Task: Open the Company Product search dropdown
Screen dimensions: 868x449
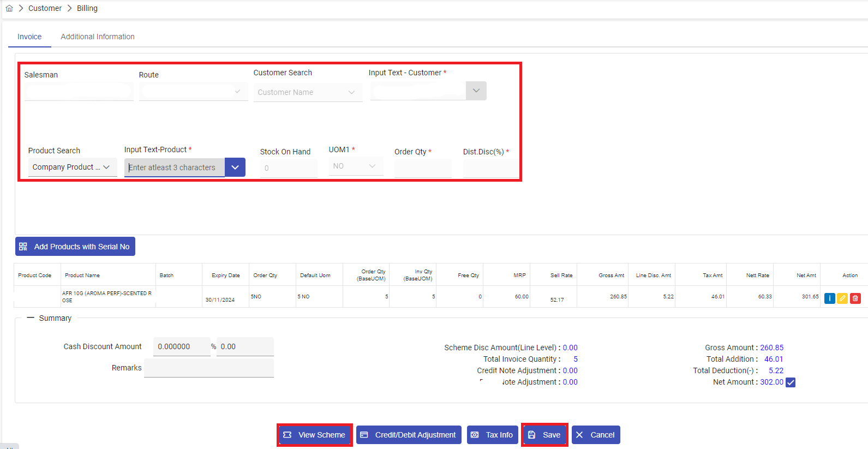Action: (x=72, y=167)
